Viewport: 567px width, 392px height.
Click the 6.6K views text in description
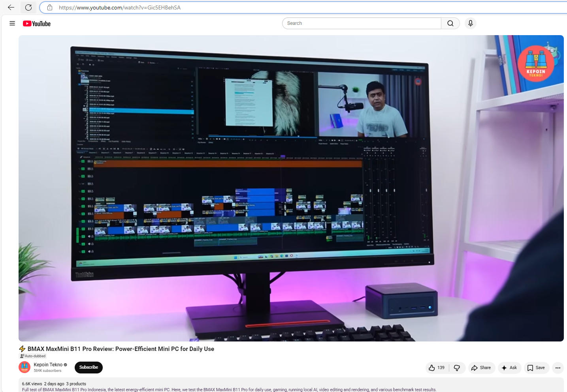32,384
